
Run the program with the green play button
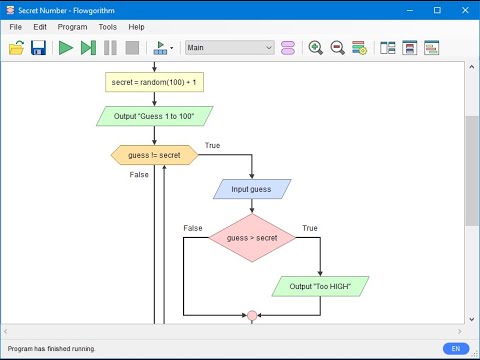[x=66, y=48]
